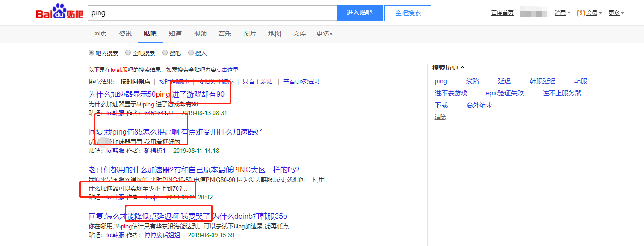
Task: Switch to the 网页 tab
Action: click(x=100, y=34)
